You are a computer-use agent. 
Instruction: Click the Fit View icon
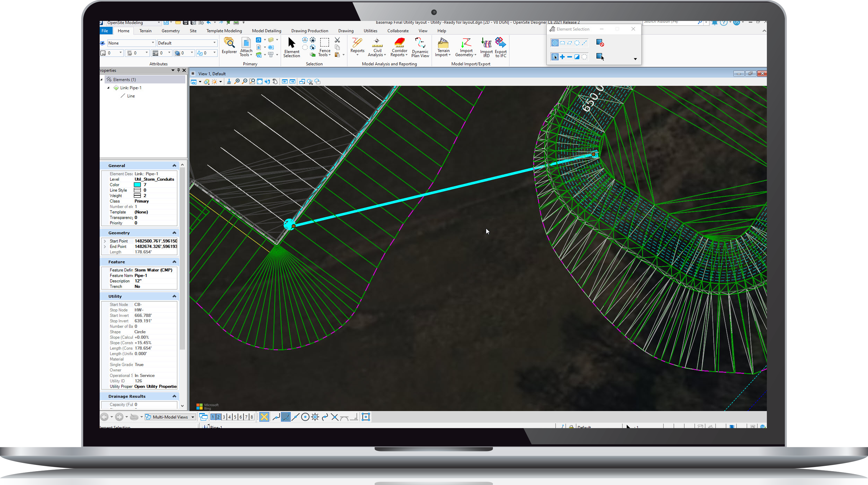[259, 82]
